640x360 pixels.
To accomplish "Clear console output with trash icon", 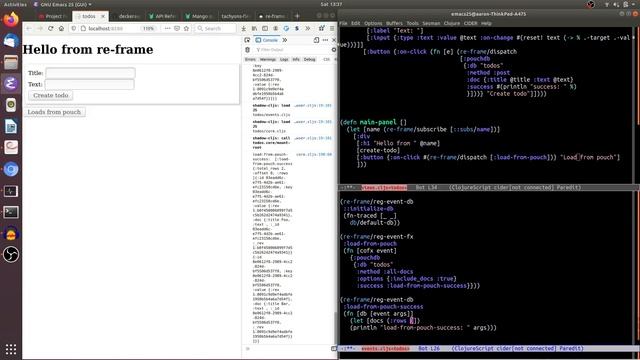I will (247, 50).
